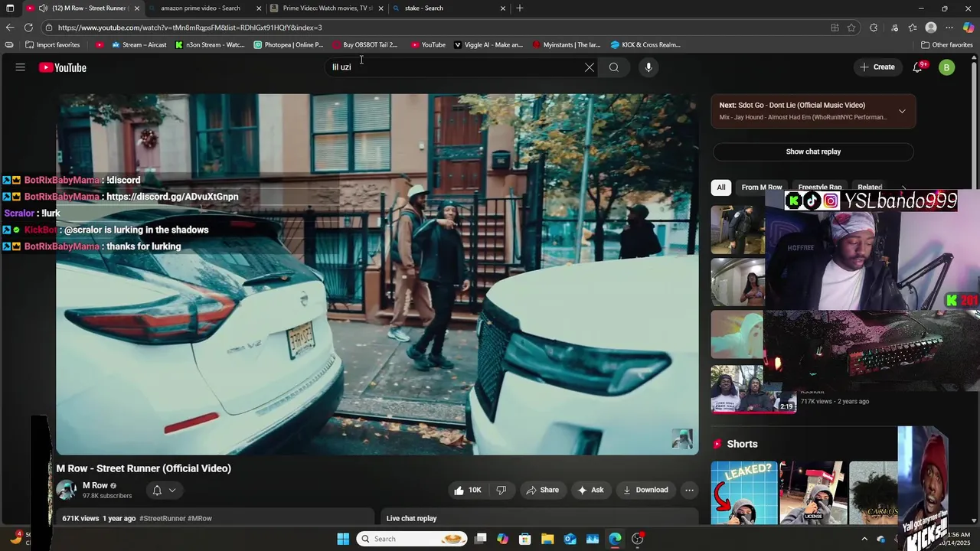Favorite this page using the star icon
The height and width of the screenshot is (551, 980).
click(x=851, y=28)
